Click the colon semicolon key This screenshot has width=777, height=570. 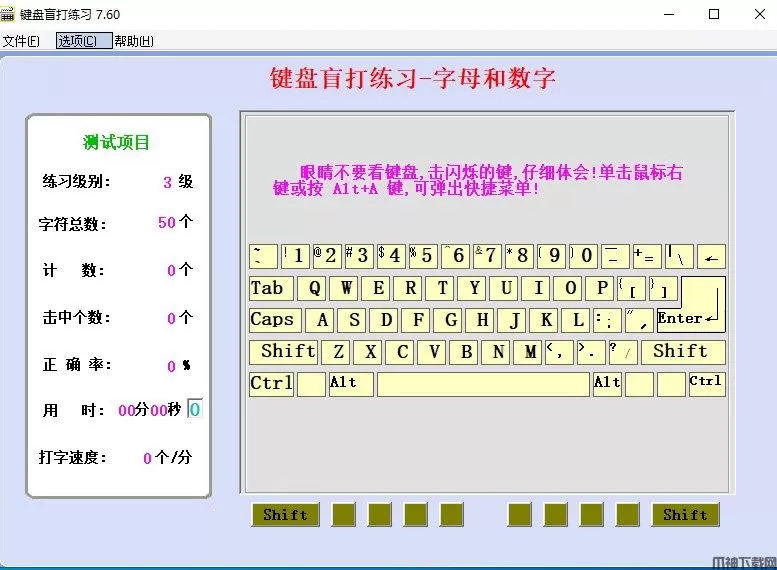click(608, 320)
